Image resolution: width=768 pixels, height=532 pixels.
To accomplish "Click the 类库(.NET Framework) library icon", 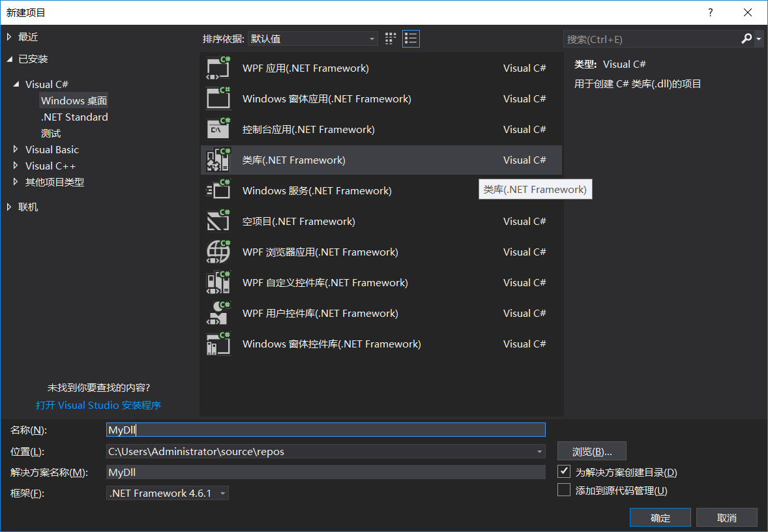I will point(218,160).
